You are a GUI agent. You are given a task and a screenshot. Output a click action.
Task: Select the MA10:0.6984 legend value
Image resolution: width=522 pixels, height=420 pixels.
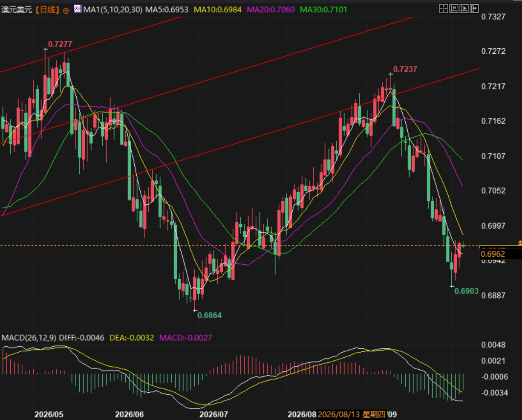click(217, 9)
